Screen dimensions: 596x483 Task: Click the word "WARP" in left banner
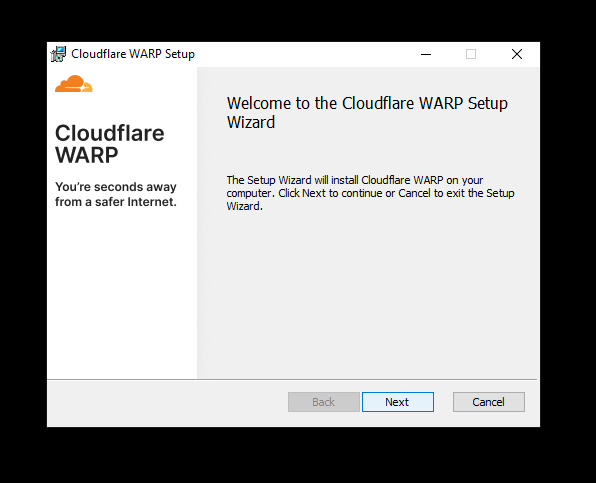click(87, 155)
